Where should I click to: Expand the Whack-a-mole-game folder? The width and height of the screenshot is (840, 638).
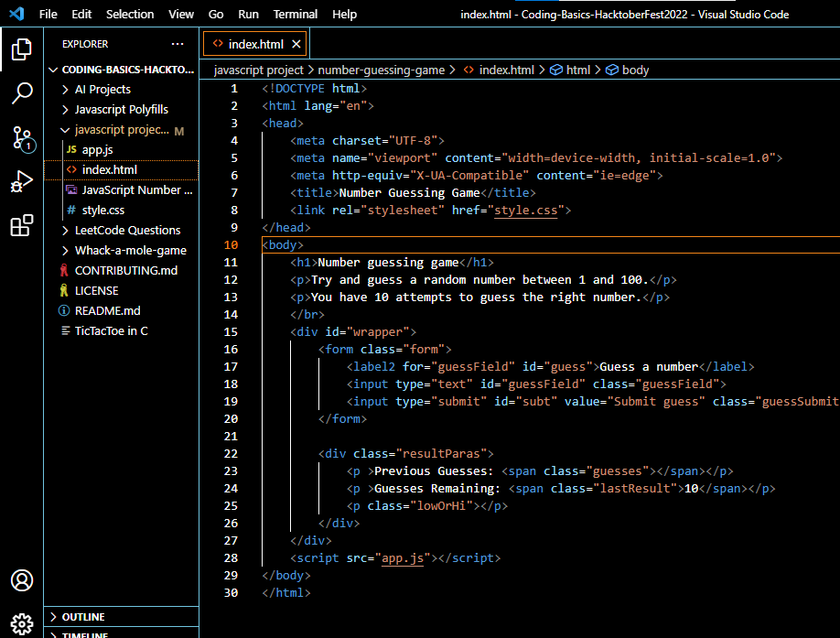[130, 251]
